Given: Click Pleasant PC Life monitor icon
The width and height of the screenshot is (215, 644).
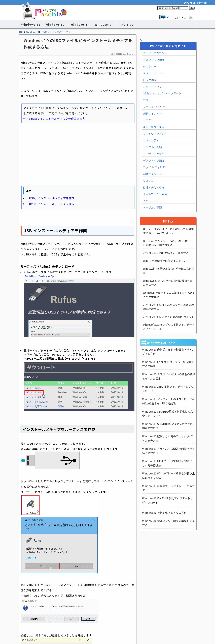Looking at the screenshot, I should coord(162,17).
